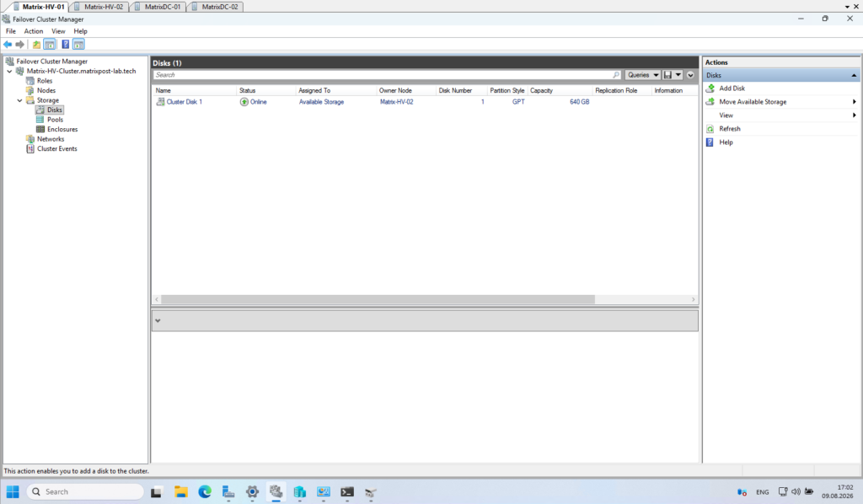Screen dimensions: 863x504
Task: Click Add Disk in the Actions pane
Action: [x=732, y=88]
